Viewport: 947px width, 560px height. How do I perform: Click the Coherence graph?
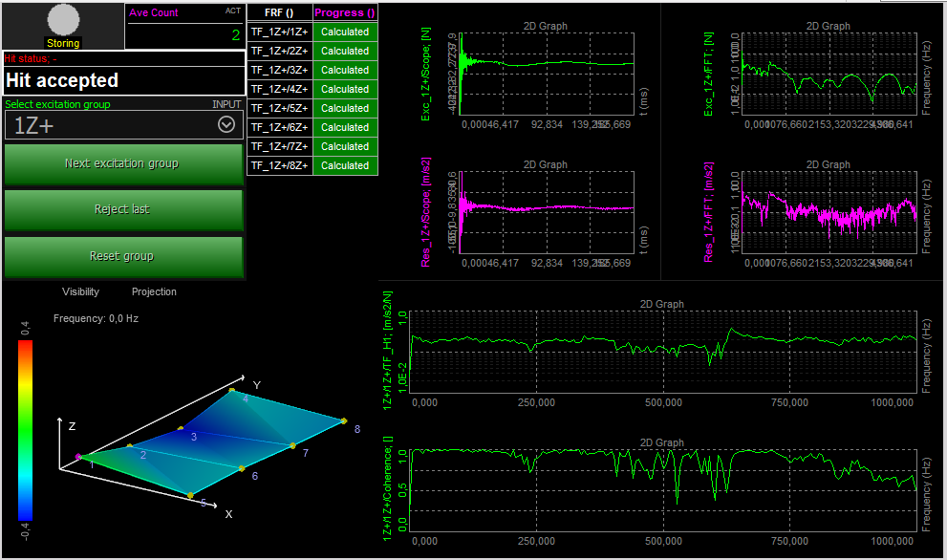pos(663,490)
